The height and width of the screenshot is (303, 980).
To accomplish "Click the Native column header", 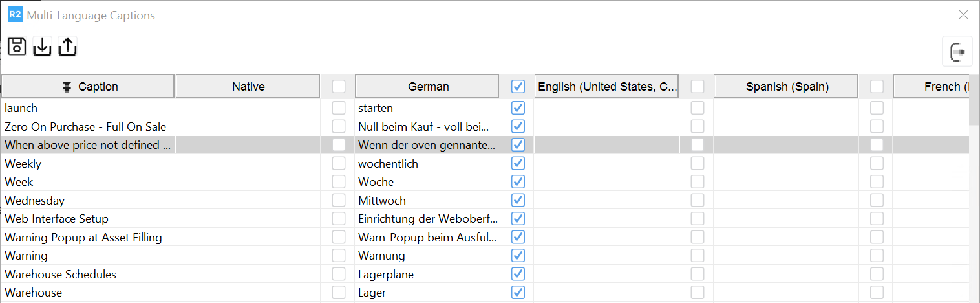I will pos(248,86).
